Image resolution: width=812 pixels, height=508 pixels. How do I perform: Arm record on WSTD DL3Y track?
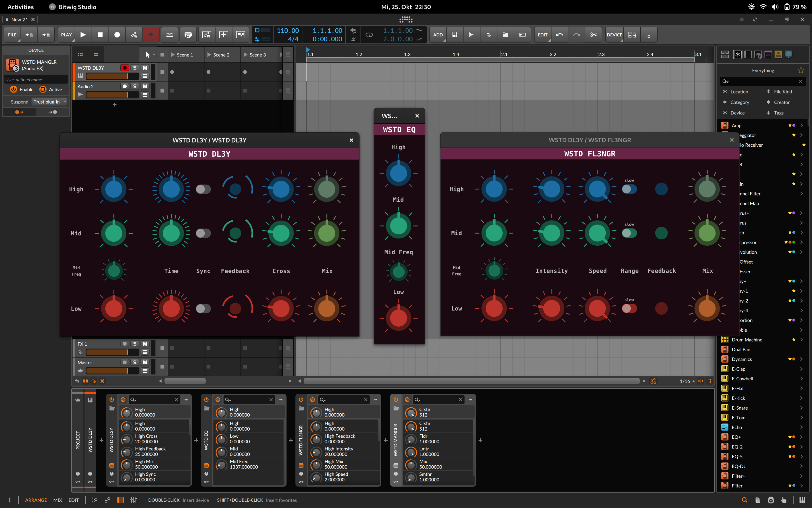click(125, 68)
